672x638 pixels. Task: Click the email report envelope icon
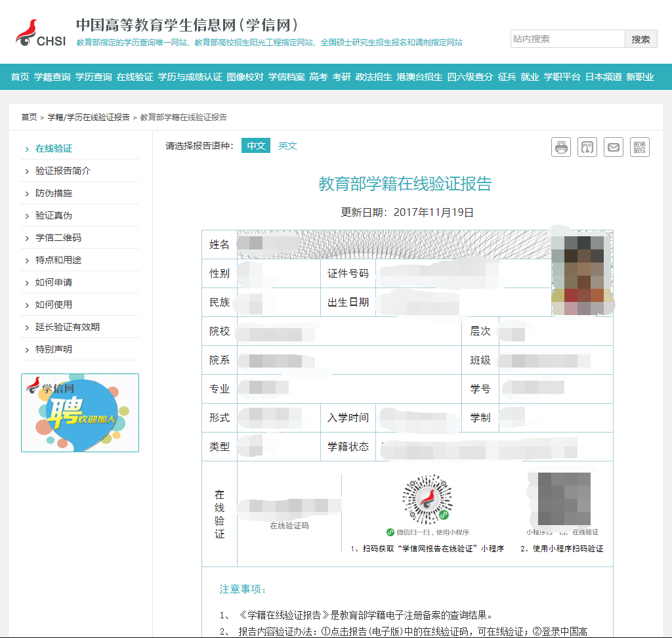(x=614, y=147)
